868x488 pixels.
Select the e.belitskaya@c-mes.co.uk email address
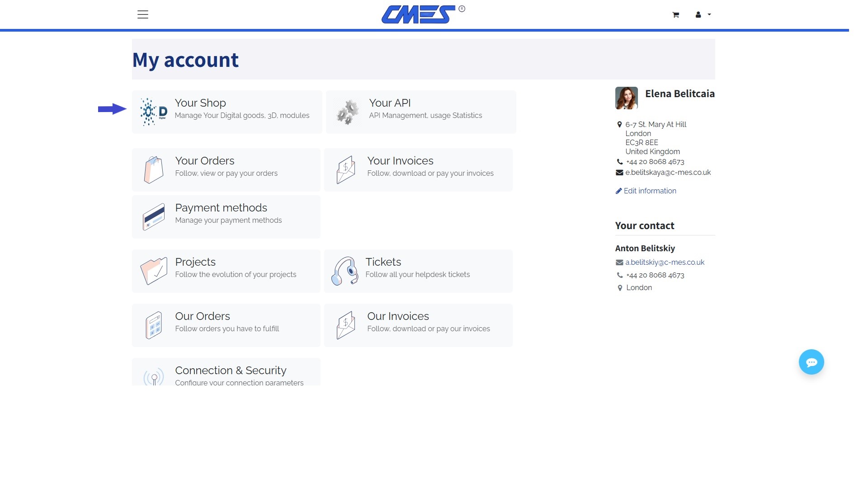(668, 173)
